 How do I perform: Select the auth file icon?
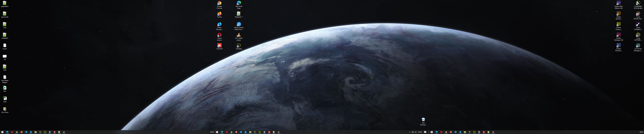pos(5,68)
